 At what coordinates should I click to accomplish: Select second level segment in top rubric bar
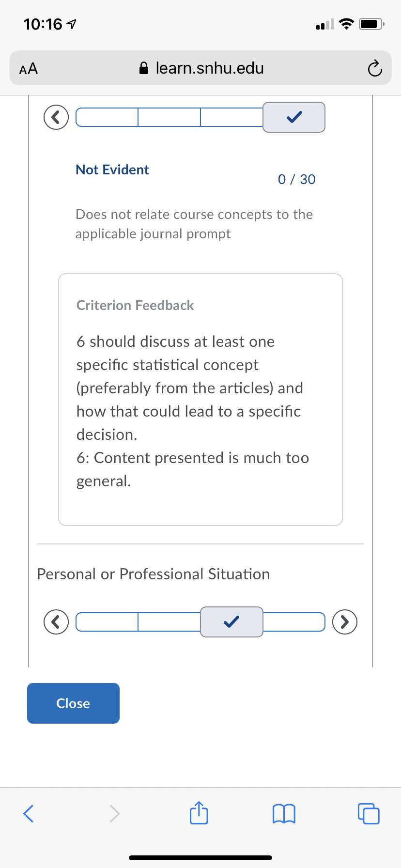(169, 117)
